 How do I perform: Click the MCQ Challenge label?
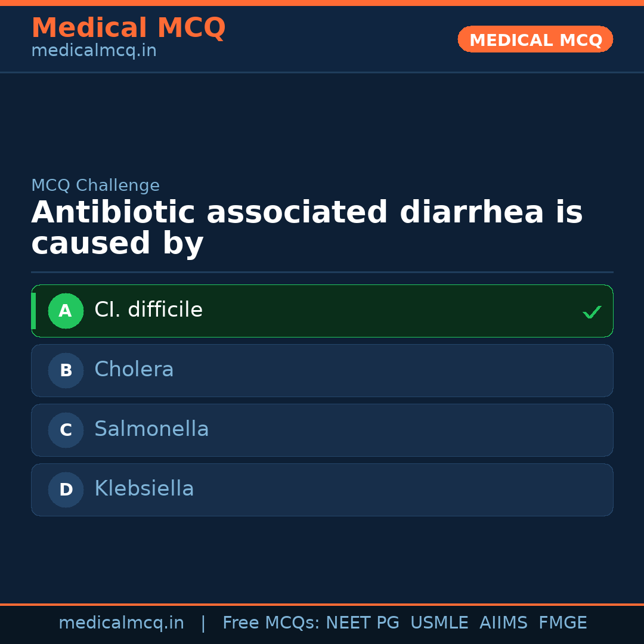pyautogui.click(x=95, y=186)
